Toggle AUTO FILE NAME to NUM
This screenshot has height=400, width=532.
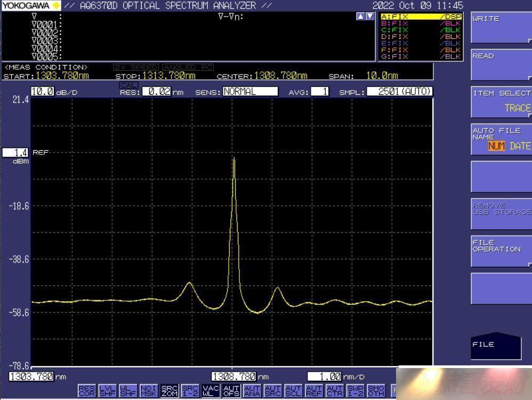[x=496, y=146]
